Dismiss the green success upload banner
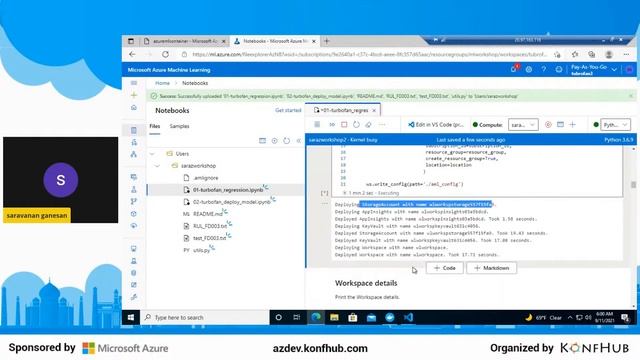640x360 pixels. (631, 96)
